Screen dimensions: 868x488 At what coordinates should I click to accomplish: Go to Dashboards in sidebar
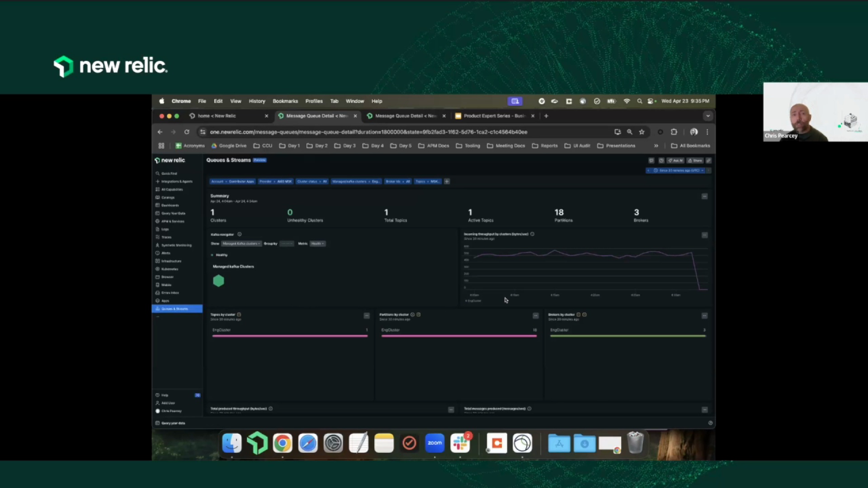(167, 205)
